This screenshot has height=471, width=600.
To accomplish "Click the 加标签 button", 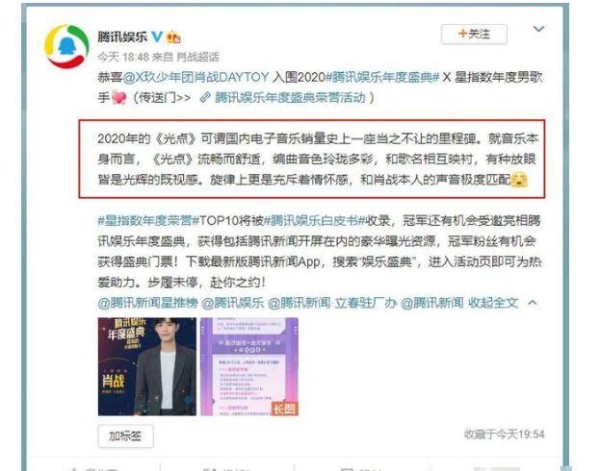I will pos(126,436).
